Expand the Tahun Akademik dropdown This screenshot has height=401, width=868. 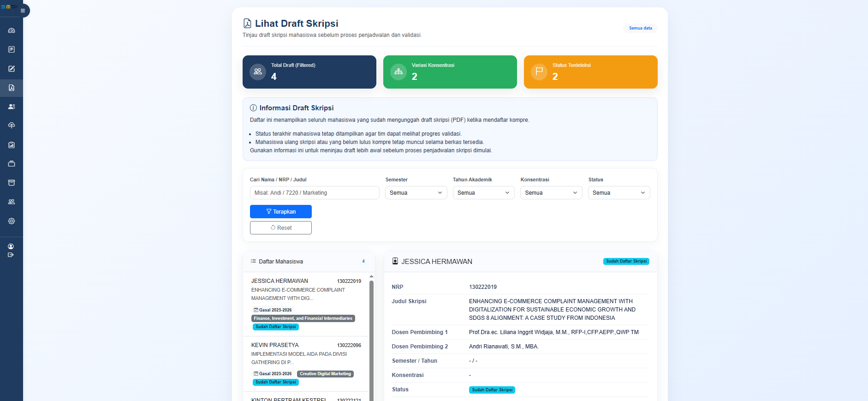coord(483,193)
